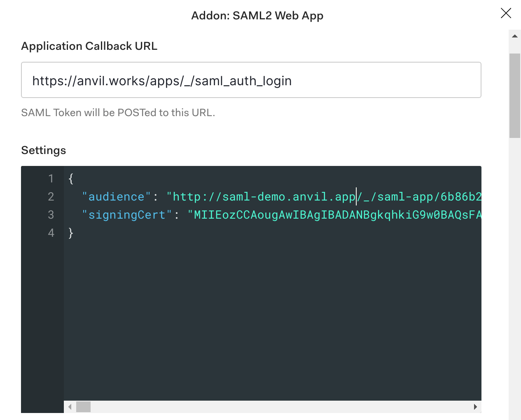Viewport: 521px width, 420px height.
Task: Click the Addon: SAML2 Web App title
Action: pyautogui.click(x=257, y=16)
